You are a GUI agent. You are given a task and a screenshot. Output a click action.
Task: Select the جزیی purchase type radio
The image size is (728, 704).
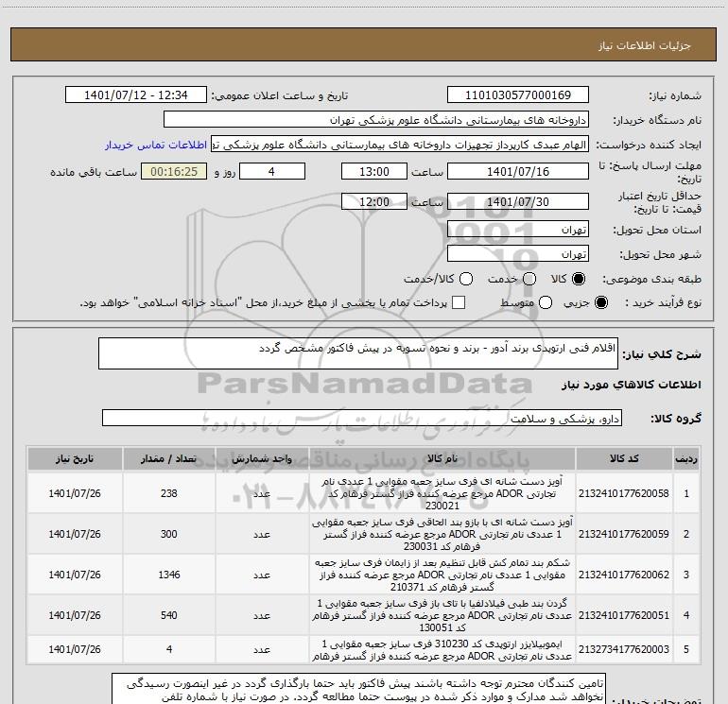coord(601,302)
